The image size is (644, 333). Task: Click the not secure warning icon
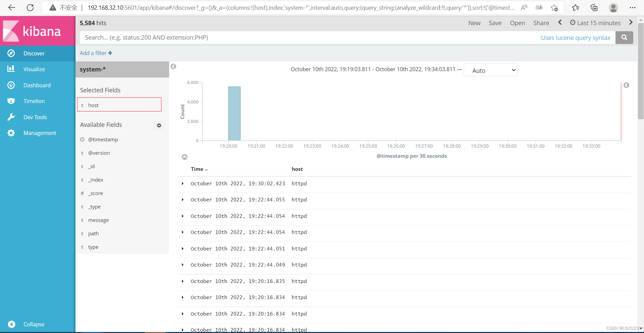53,7
